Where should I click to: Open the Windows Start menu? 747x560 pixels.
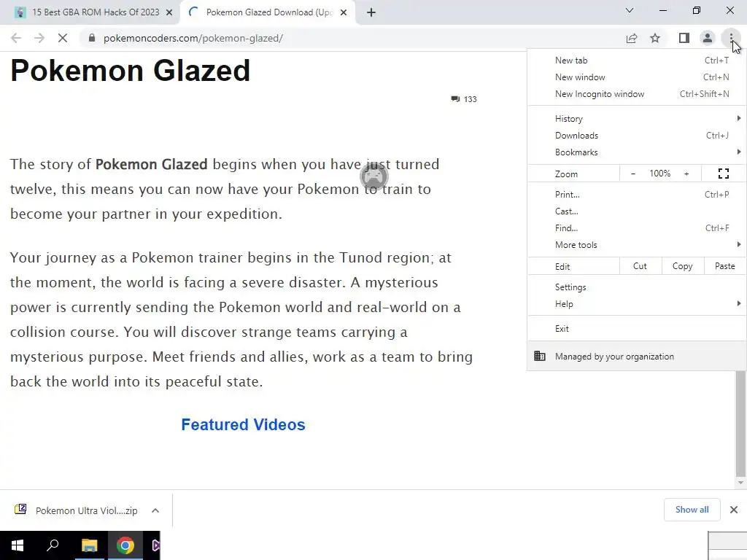(18, 545)
